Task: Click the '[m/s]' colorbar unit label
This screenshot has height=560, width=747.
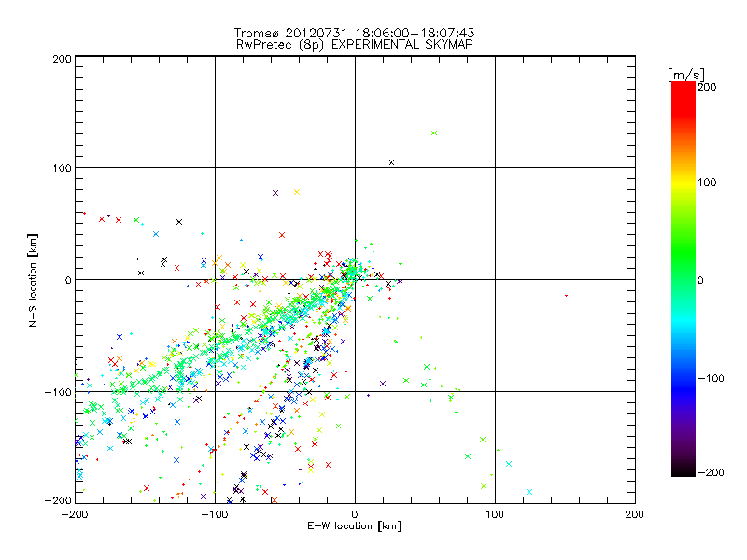Action: pos(686,75)
